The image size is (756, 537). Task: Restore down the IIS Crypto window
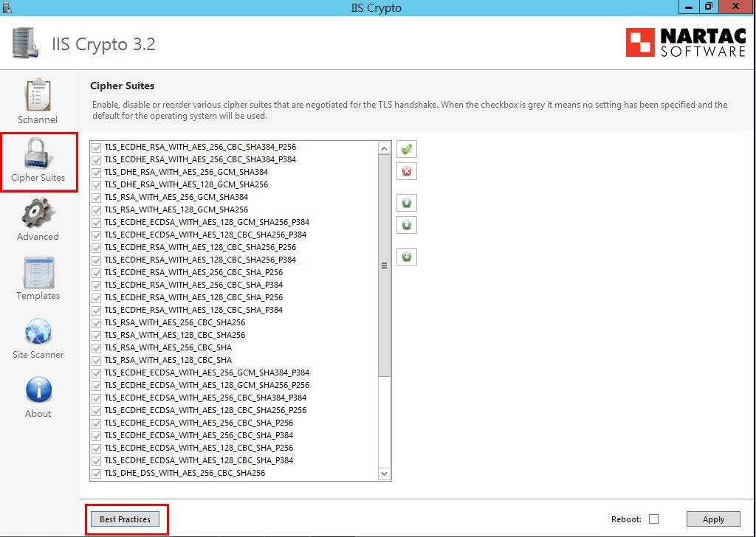click(708, 7)
